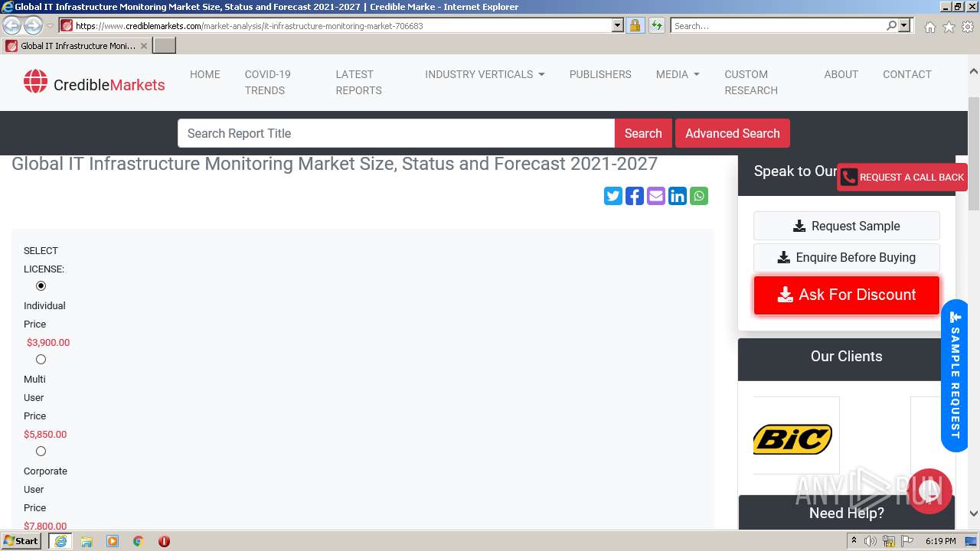
Task: Go to Contact page
Action: pyautogui.click(x=907, y=74)
